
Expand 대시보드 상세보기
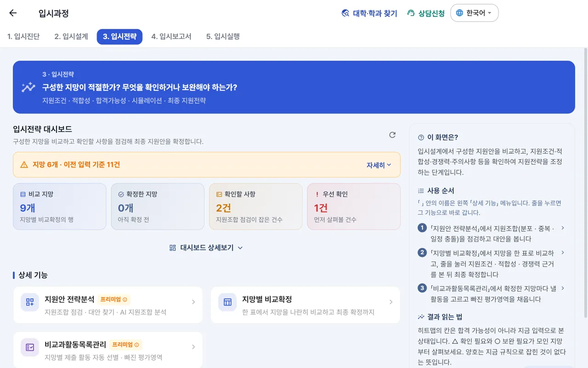[206, 247]
